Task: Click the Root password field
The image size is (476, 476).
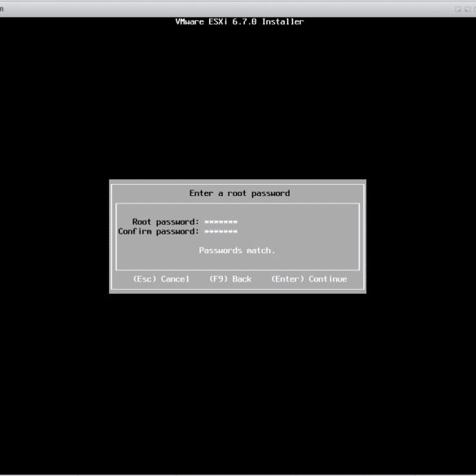Action: (221, 222)
